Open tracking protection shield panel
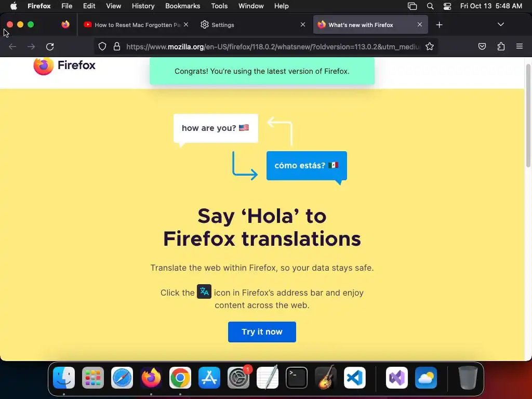 click(x=102, y=46)
